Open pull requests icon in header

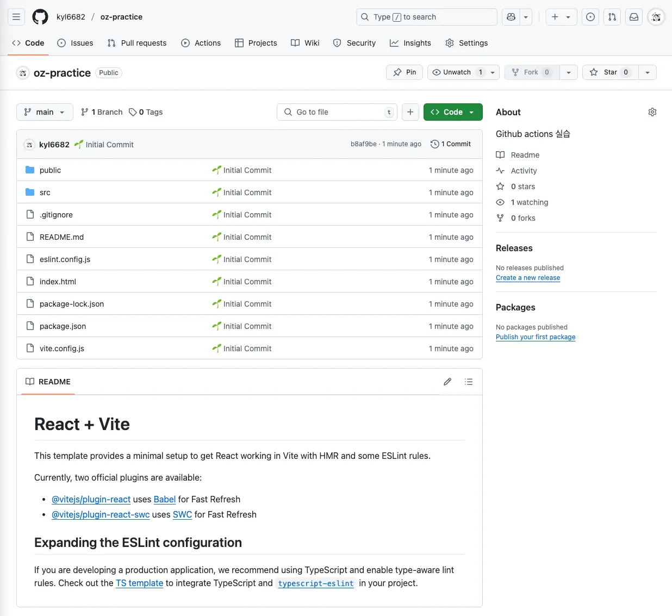pyautogui.click(x=612, y=17)
